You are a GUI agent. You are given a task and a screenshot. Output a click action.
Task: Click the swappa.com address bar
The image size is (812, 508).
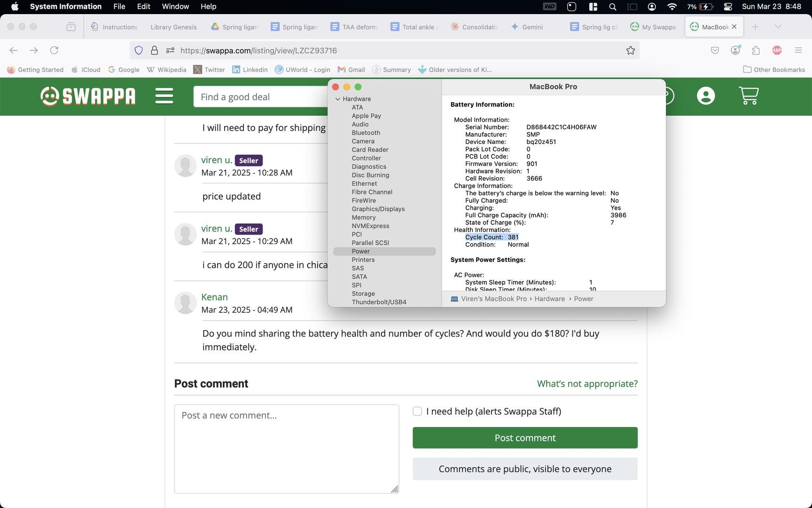click(x=385, y=50)
